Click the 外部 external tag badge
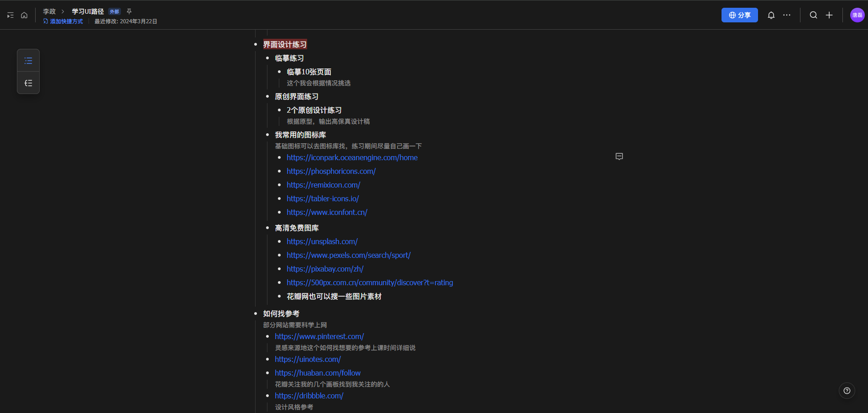This screenshot has height=413, width=868. point(114,12)
